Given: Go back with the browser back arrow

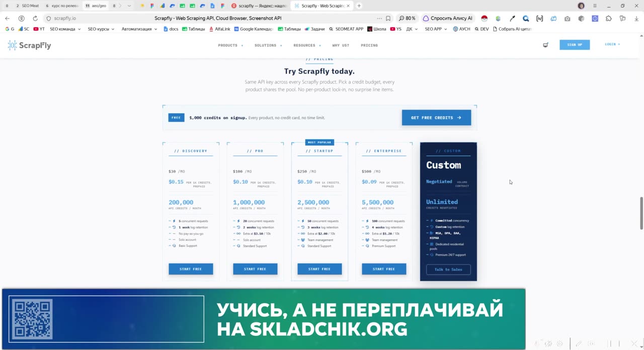Looking at the screenshot, I should click(x=7, y=18).
